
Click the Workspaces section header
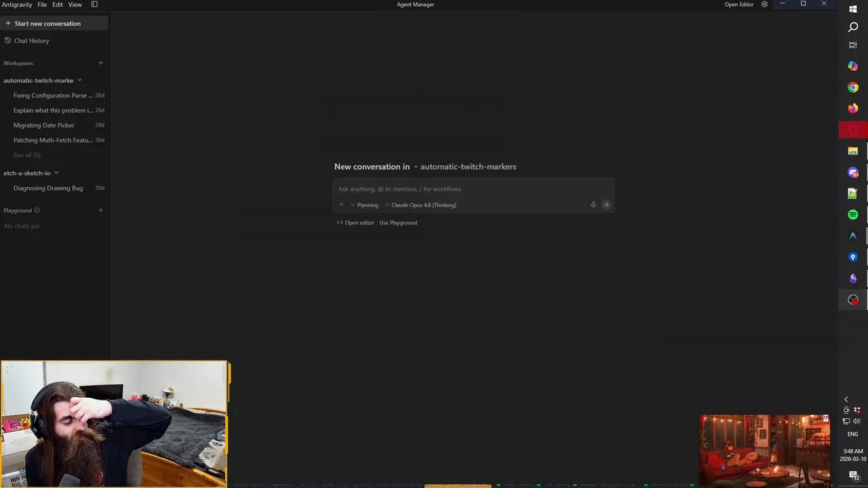[18, 63]
